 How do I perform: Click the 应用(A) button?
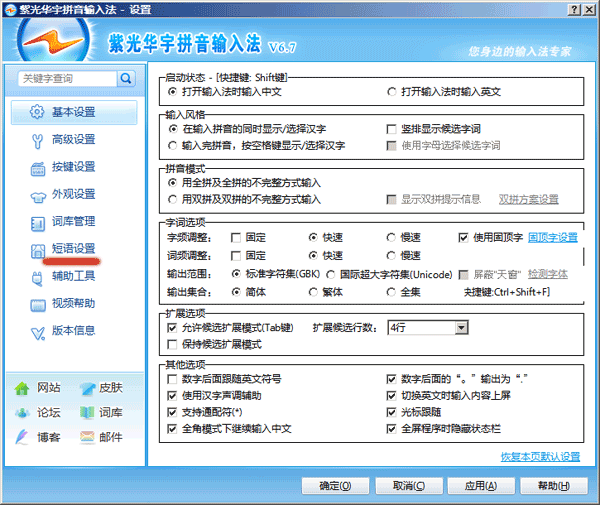481,486
